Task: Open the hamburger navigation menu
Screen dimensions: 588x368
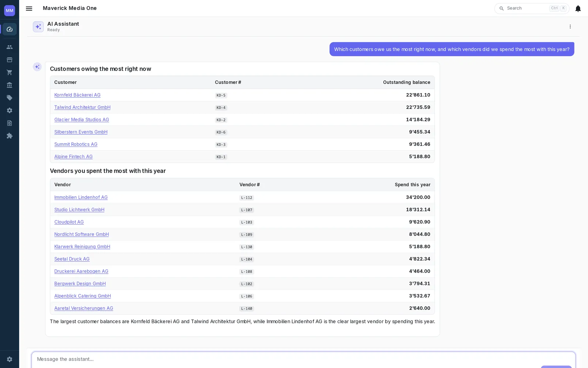Action: (29, 8)
